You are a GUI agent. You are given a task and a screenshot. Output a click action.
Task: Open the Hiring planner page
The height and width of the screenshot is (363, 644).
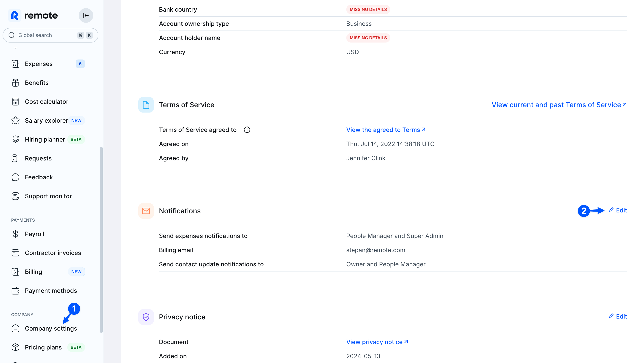pyautogui.click(x=45, y=139)
